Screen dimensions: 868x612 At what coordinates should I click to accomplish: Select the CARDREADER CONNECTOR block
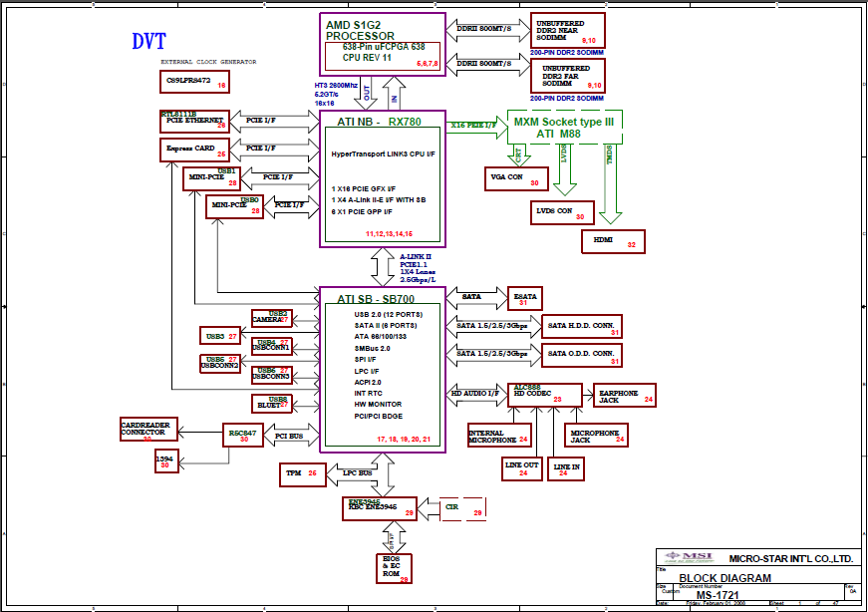pyautogui.click(x=148, y=430)
